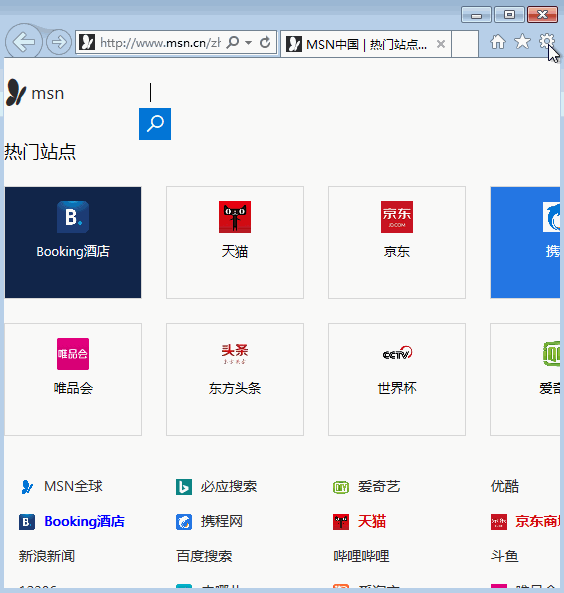The width and height of the screenshot is (564, 593).
Task: Open a new blank tab
Action: click(465, 44)
